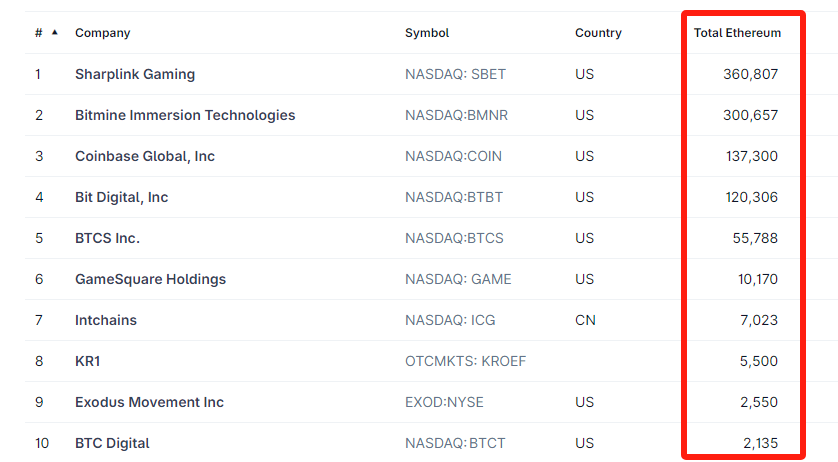The height and width of the screenshot is (462, 838).
Task: Sort table by Company column header
Action: point(102,33)
